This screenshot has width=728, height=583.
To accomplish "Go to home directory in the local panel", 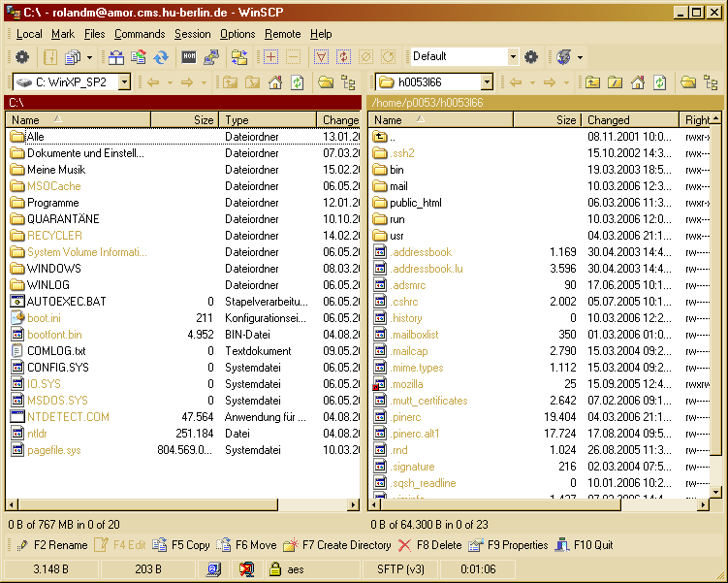I will click(x=275, y=82).
